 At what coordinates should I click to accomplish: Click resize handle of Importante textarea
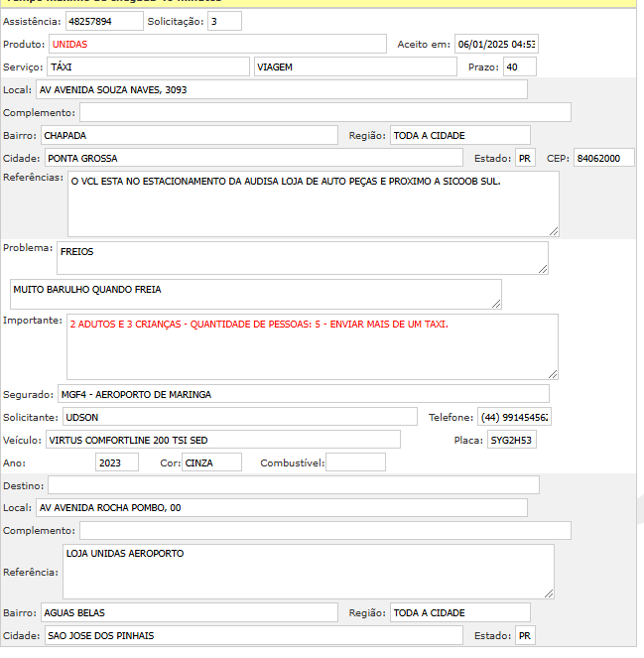pos(553,374)
